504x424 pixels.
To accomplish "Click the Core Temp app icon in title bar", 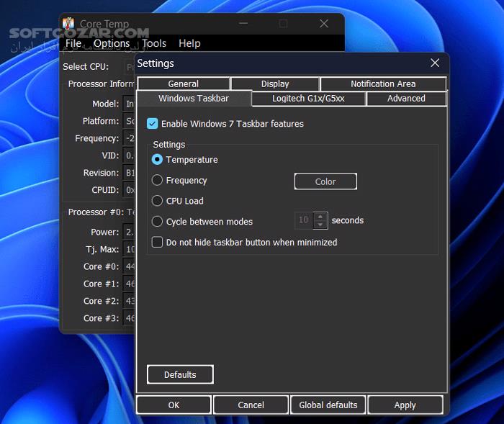I will click(x=69, y=24).
